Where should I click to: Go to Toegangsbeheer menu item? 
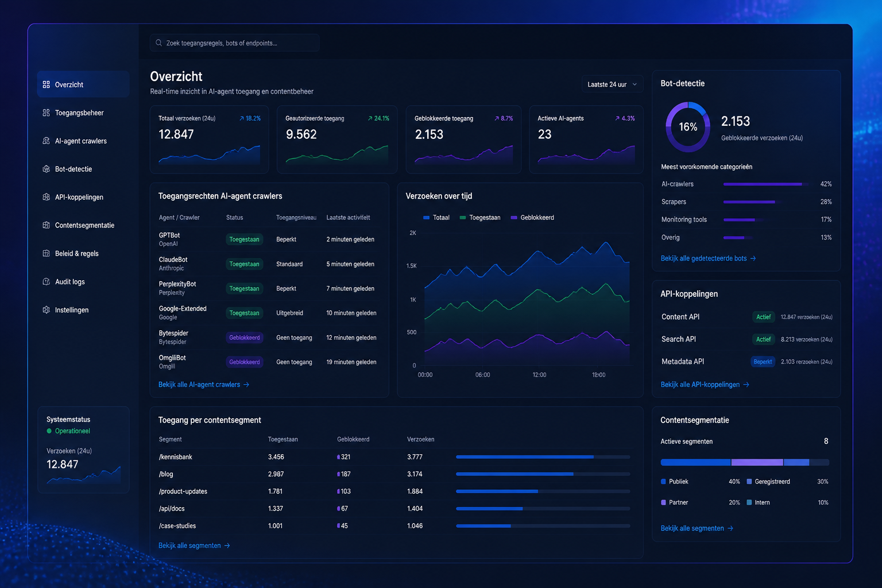(83, 113)
